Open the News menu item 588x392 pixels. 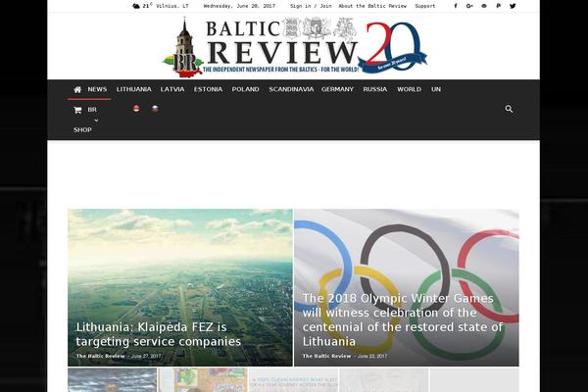tap(97, 89)
